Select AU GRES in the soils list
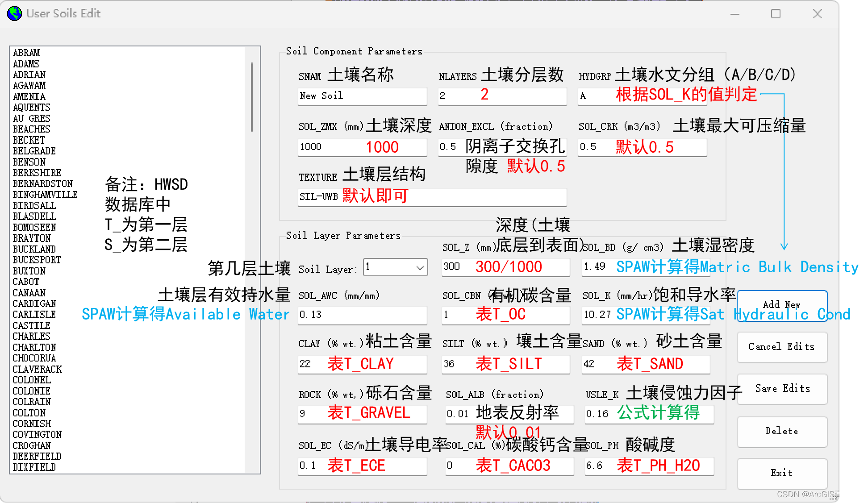This screenshot has width=868, height=503. (31, 119)
